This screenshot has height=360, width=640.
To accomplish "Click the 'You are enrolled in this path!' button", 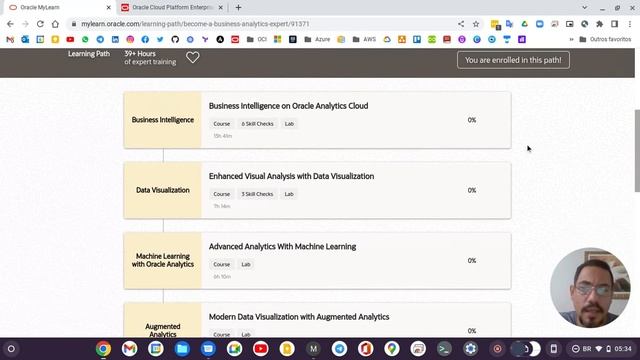I will point(513,60).
